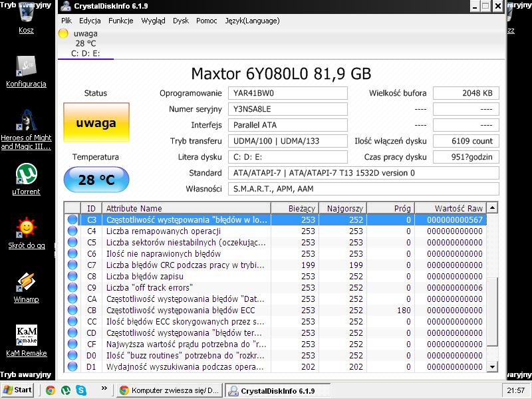Click the ID column header
This screenshot has width=532, height=399.
(x=91, y=208)
